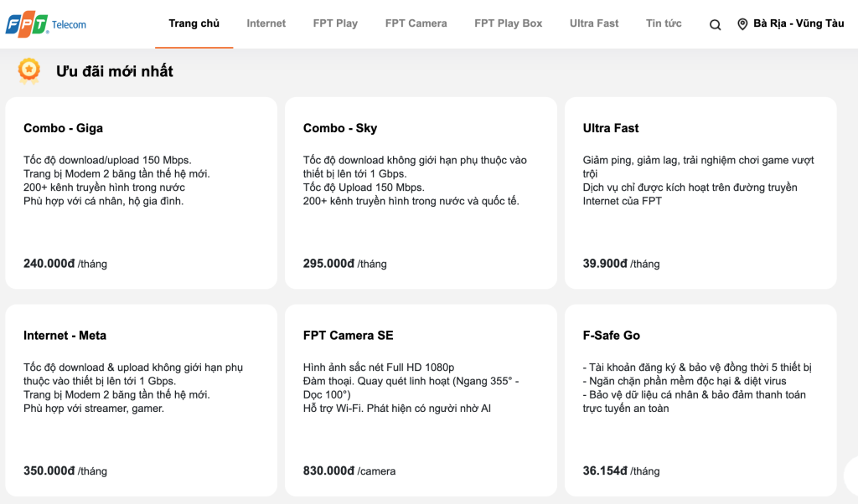858x504 pixels.
Task: Click the Ưu đãi mới nhất heading
Action: tap(114, 72)
